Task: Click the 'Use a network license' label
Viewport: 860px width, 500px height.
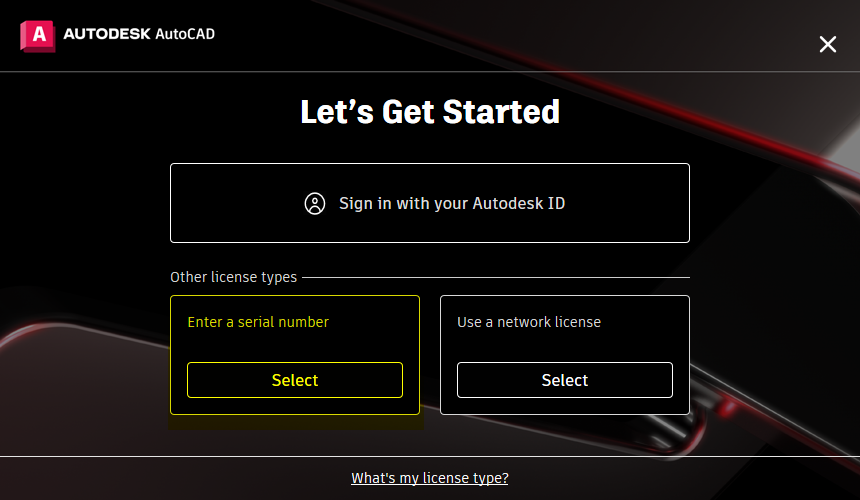Action: pyautogui.click(x=529, y=322)
